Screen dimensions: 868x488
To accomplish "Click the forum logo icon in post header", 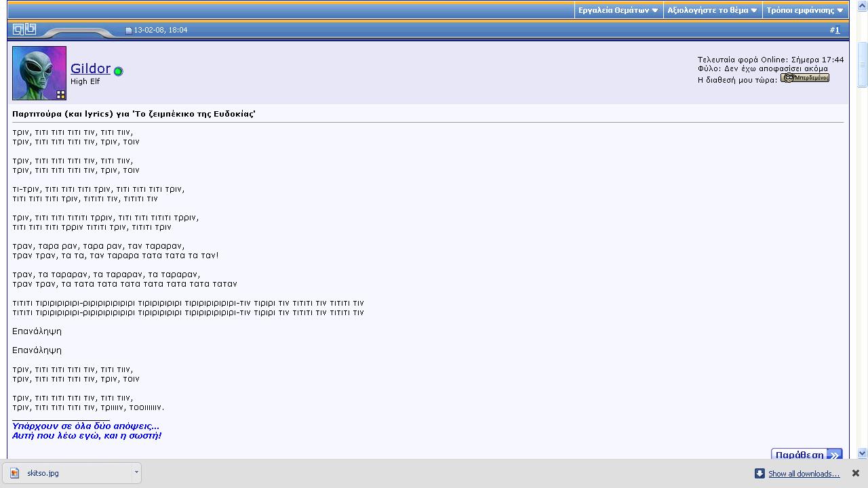I will click(x=24, y=29).
